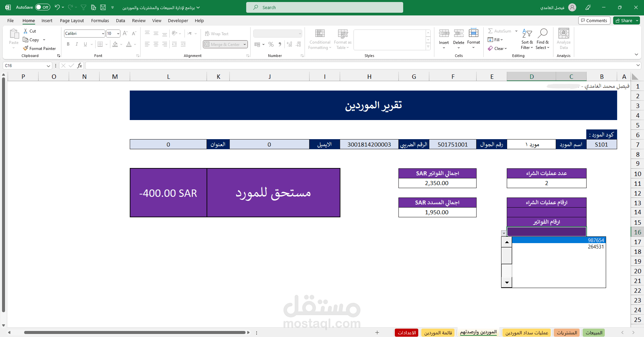This screenshot has width=644, height=337.
Task: Switch to the Data tab
Action: (120, 20)
